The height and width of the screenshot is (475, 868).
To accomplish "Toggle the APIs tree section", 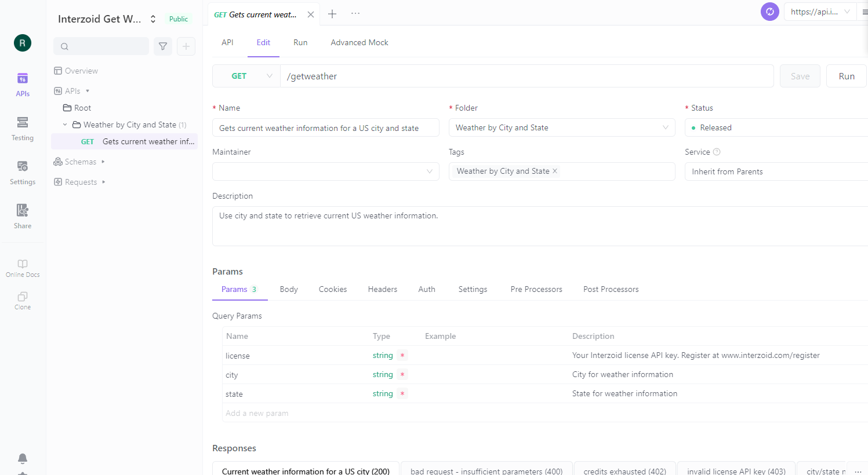I will 88,91.
